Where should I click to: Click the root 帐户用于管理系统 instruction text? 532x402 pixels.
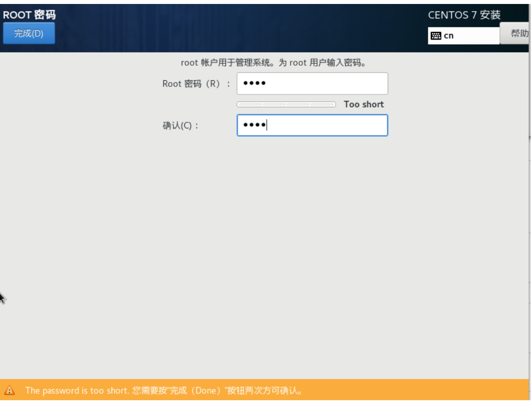tap(274, 63)
